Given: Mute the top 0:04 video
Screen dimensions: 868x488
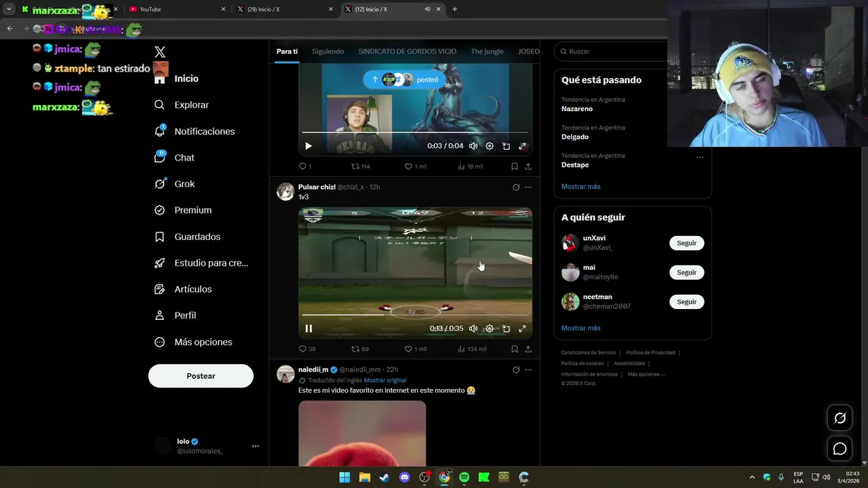Looking at the screenshot, I should [473, 146].
